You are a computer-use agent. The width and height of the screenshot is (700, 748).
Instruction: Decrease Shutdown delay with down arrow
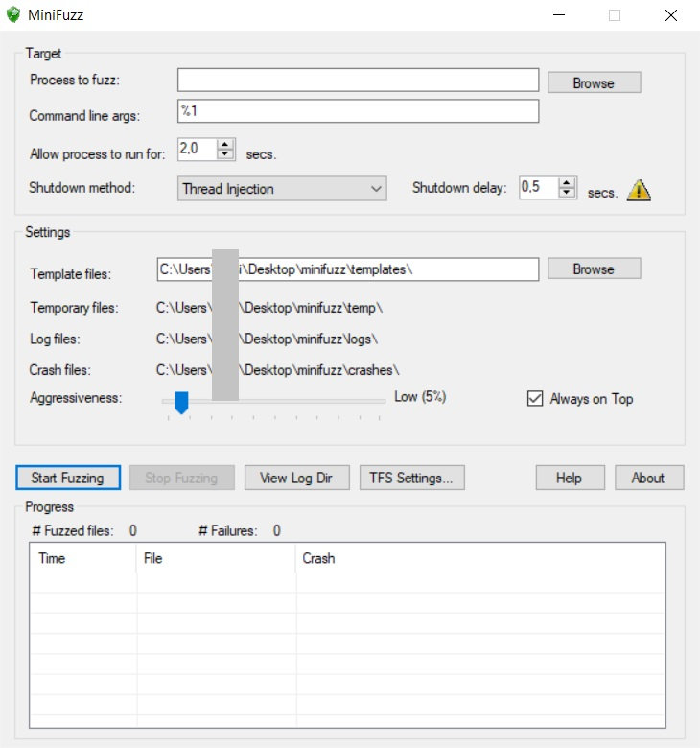567,192
